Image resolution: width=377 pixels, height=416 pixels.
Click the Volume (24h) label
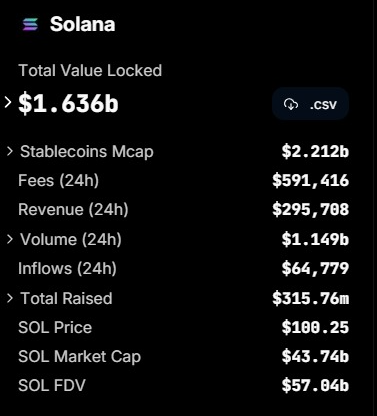click(x=71, y=240)
